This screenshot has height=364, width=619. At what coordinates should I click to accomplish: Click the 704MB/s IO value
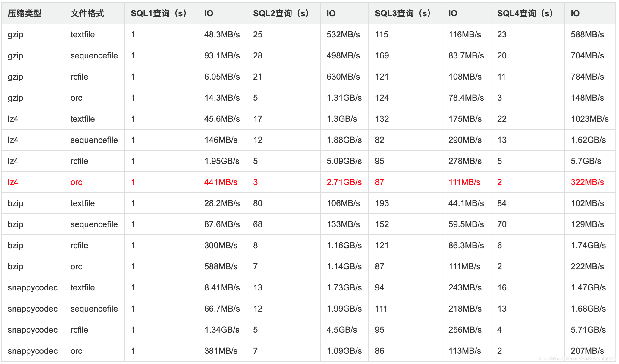click(x=587, y=55)
